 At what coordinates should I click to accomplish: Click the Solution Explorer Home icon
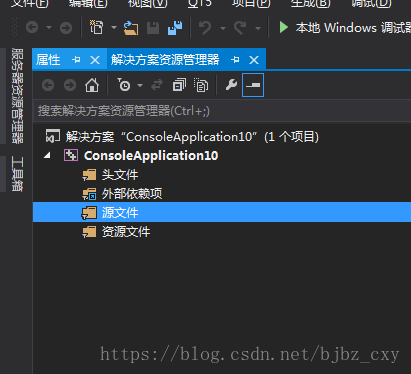[92, 85]
